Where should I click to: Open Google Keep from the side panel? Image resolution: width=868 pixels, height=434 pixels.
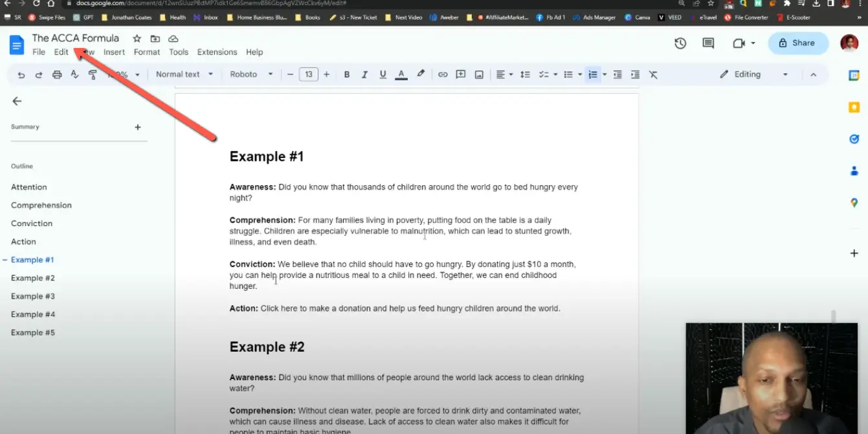853,107
